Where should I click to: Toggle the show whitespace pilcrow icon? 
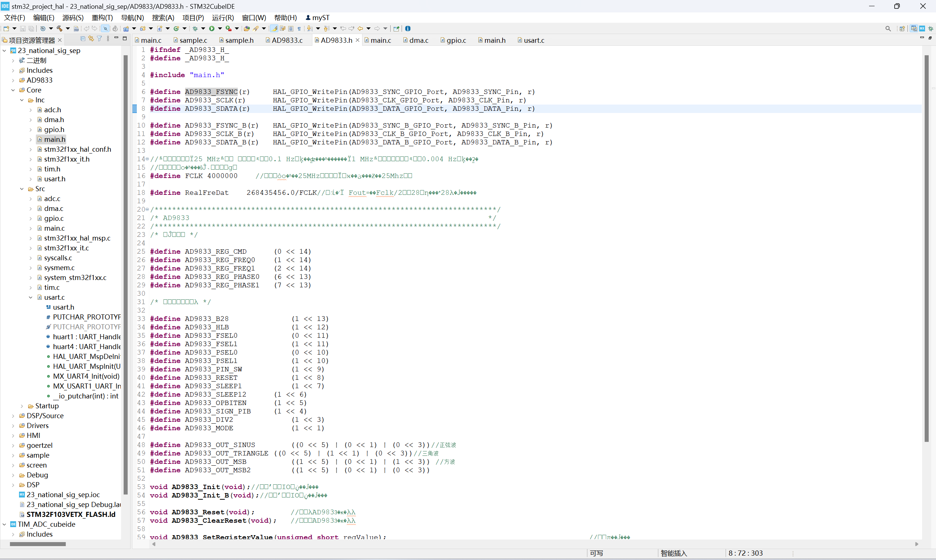[x=299, y=28]
